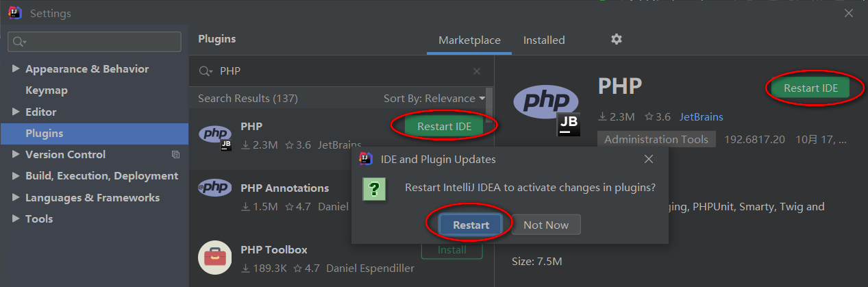Click the PHP heading in details pane
The height and width of the screenshot is (287, 868).
[x=620, y=86]
